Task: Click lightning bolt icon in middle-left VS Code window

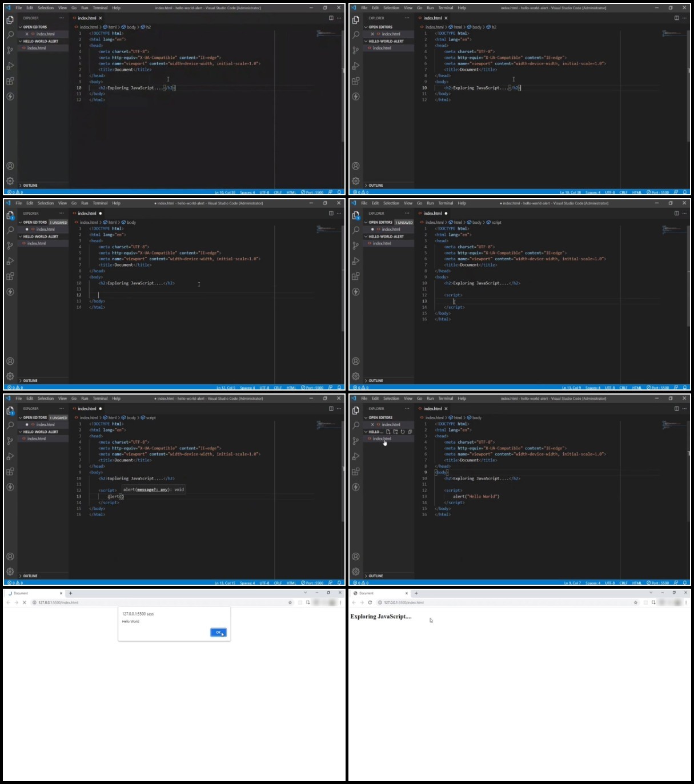Action: pyautogui.click(x=10, y=292)
